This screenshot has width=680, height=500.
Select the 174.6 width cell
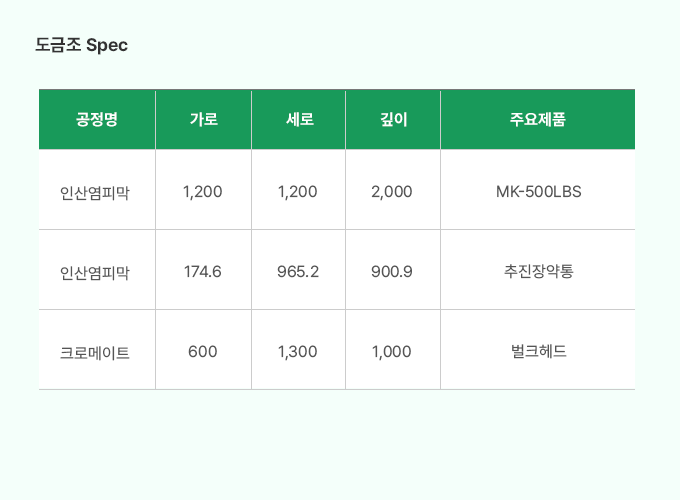click(203, 271)
